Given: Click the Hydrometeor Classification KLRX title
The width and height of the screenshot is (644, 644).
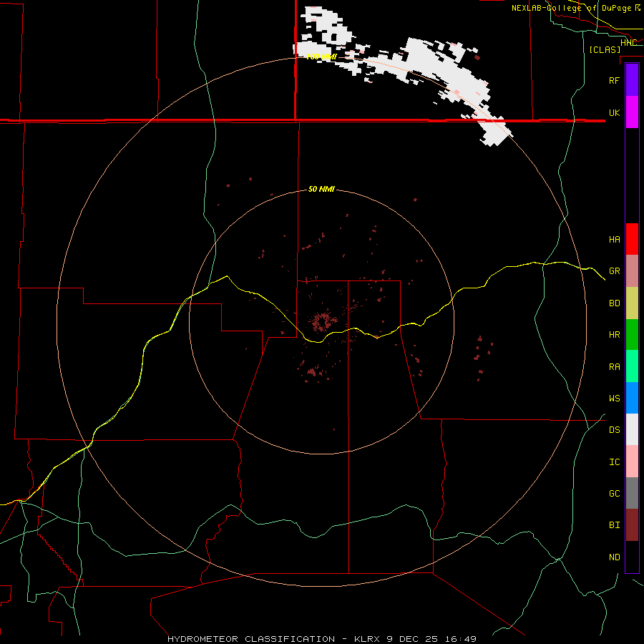Looking at the screenshot, I should [x=322, y=639].
